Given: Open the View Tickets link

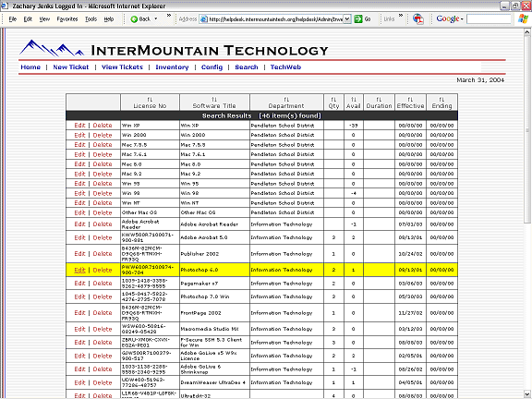Looking at the screenshot, I should point(122,67).
